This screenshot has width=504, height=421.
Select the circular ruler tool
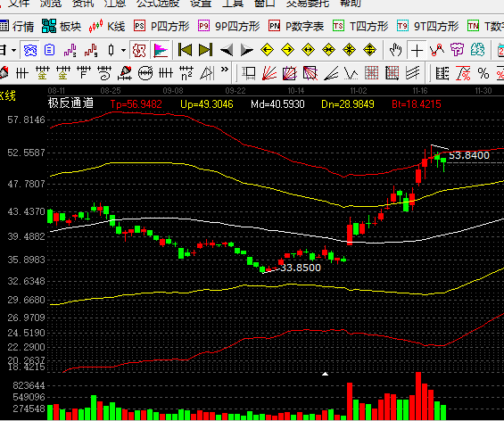[x=145, y=73]
